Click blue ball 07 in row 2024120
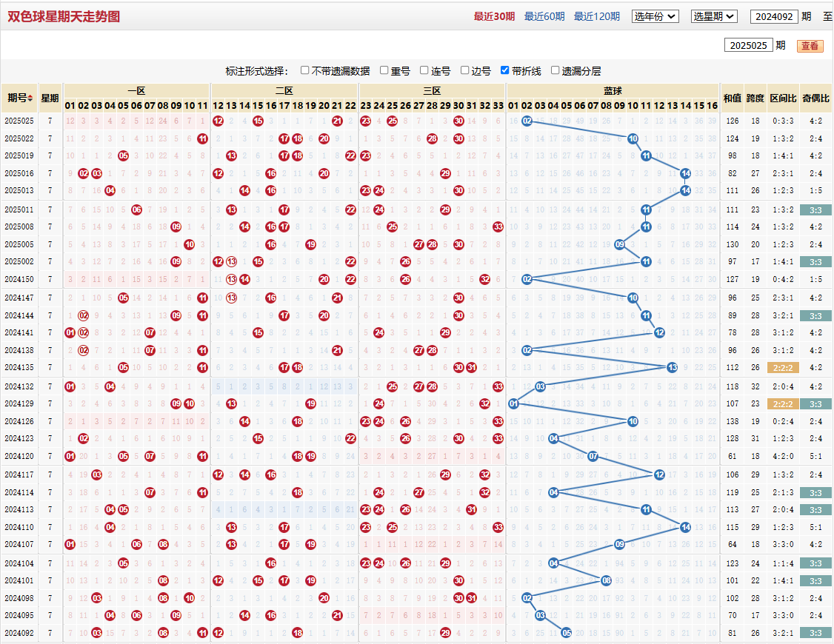The image size is (834, 644). point(593,457)
